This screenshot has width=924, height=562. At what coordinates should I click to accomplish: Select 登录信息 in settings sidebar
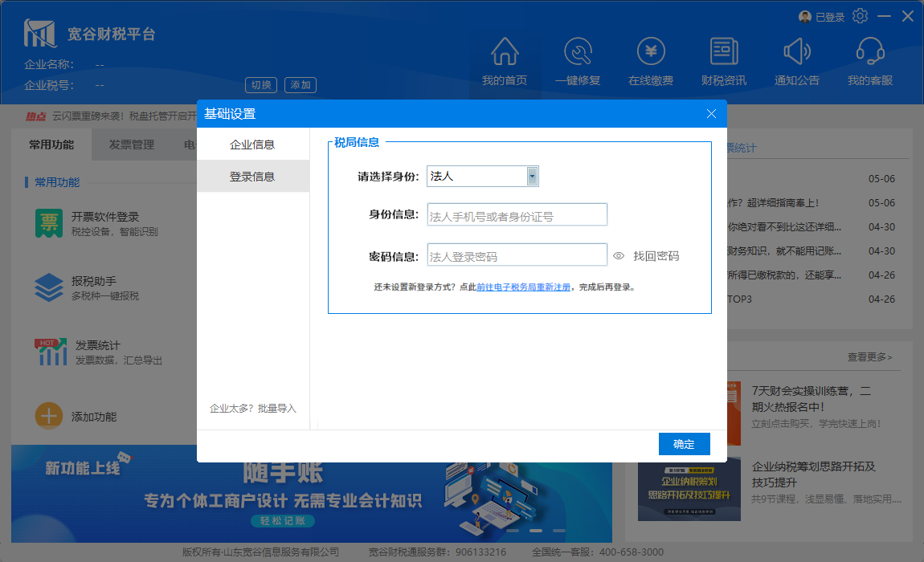click(252, 177)
